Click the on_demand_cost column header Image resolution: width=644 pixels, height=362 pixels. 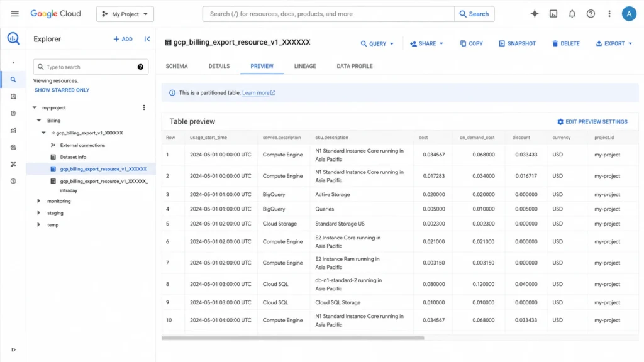(x=477, y=138)
